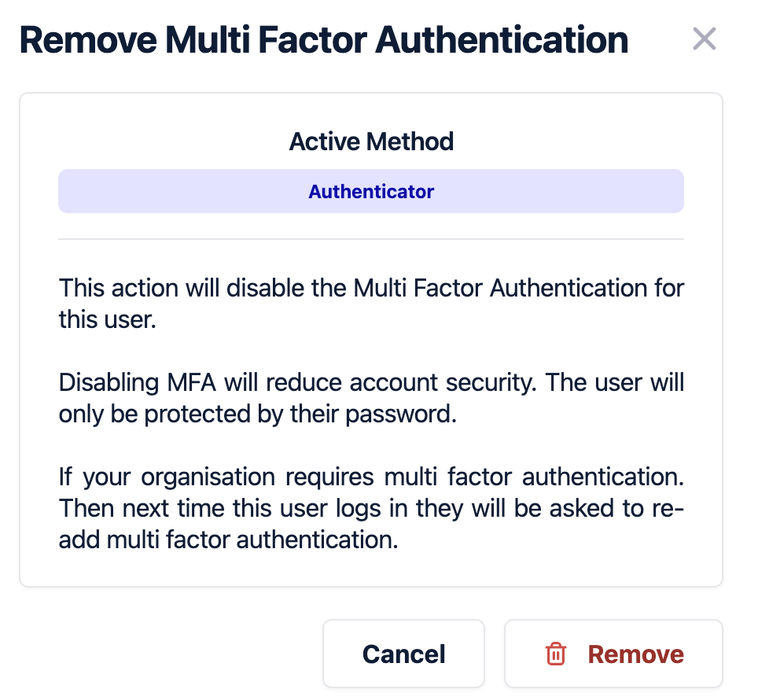Click the 'If your organisation requires' paragraph
The width and height of the screenshot is (758, 700).
click(371, 508)
